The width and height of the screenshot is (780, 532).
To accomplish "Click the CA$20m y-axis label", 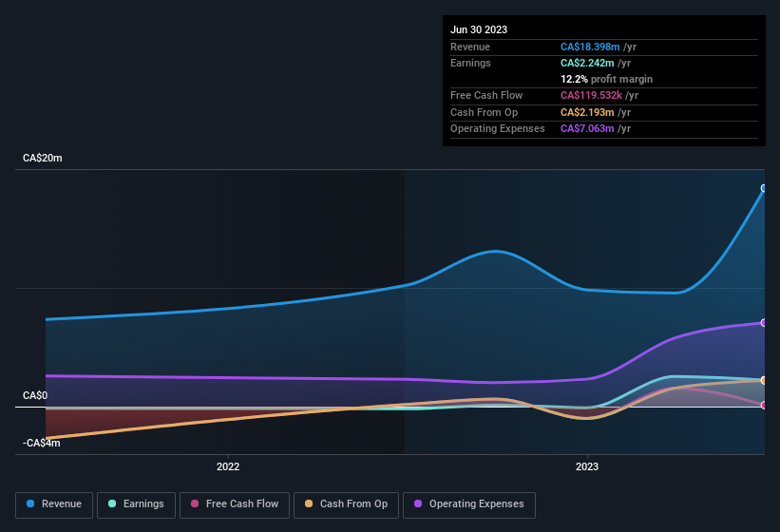I will coord(43,158).
